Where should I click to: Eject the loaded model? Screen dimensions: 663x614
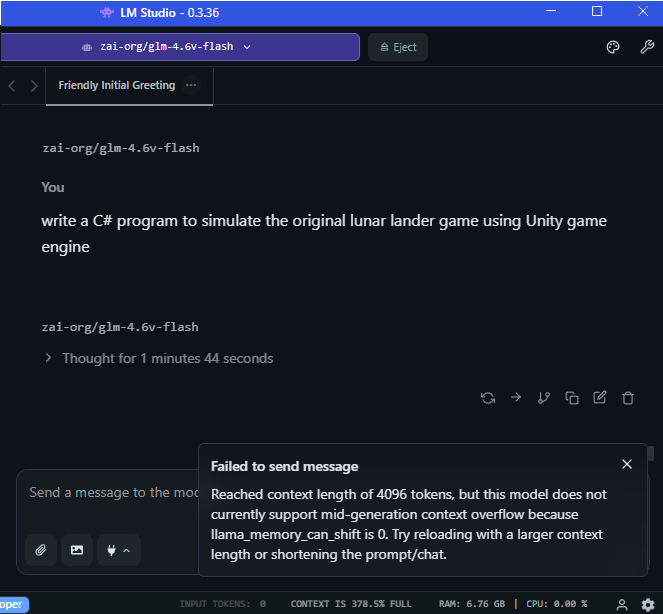coord(398,47)
